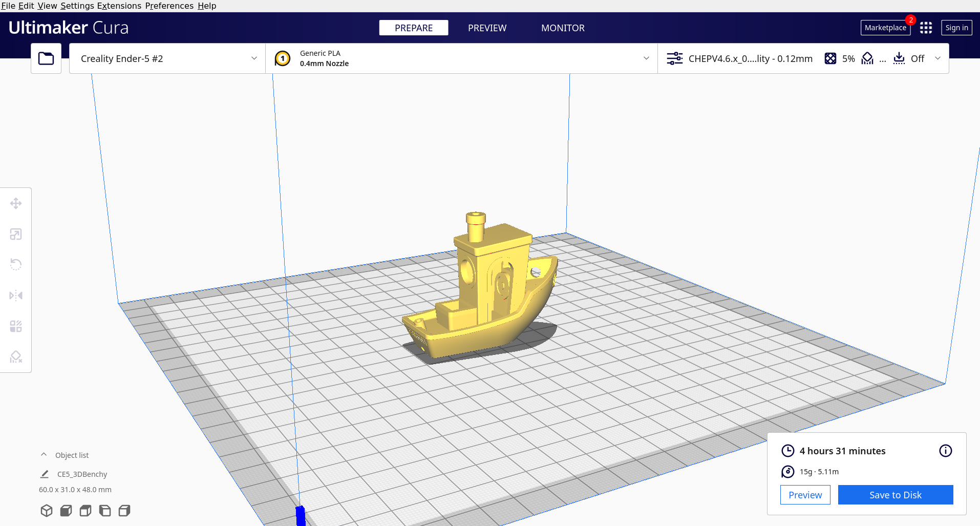This screenshot has height=526, width=980.
Task: Switch to the PREVIEW tab
Action: tap(487, 28)
